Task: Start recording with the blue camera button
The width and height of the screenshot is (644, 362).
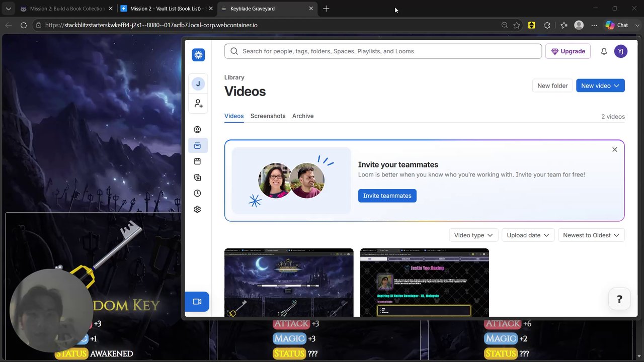Action: tap(197, 302)
